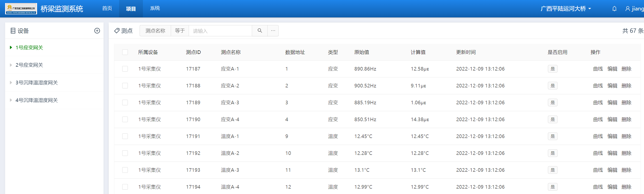Check the row for 温度A-4
Viewport: 644px width, 194px height.
(x=125, y=187)
